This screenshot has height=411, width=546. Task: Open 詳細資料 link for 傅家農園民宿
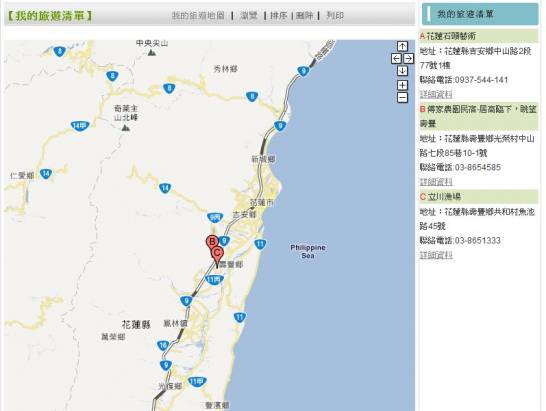pos(436,181)
